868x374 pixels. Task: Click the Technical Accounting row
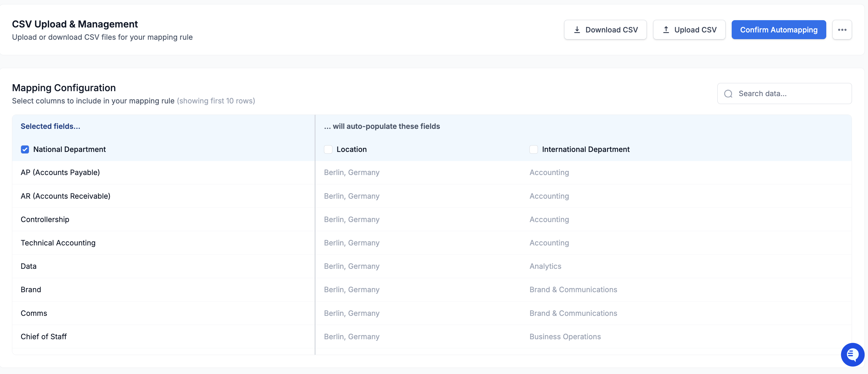tap(58, 243)
